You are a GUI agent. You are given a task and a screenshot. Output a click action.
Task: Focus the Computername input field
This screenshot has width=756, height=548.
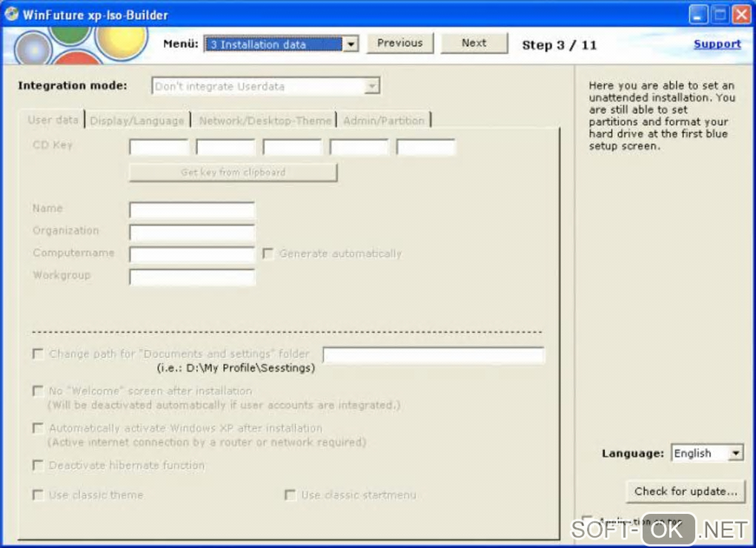[x=192, y=254]
